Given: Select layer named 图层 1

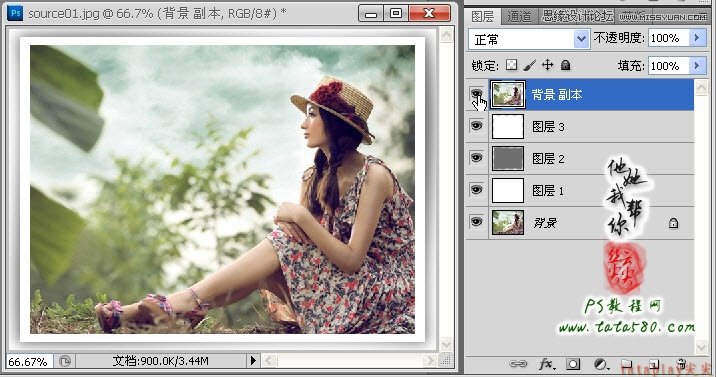Looking at the screenshot, I should tap(548, 190).
